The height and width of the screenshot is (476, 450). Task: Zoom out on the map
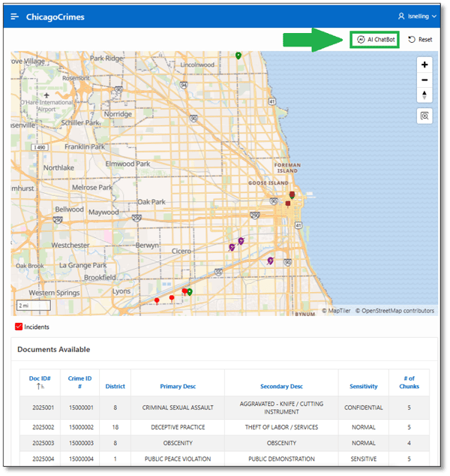tap(425, 80)
